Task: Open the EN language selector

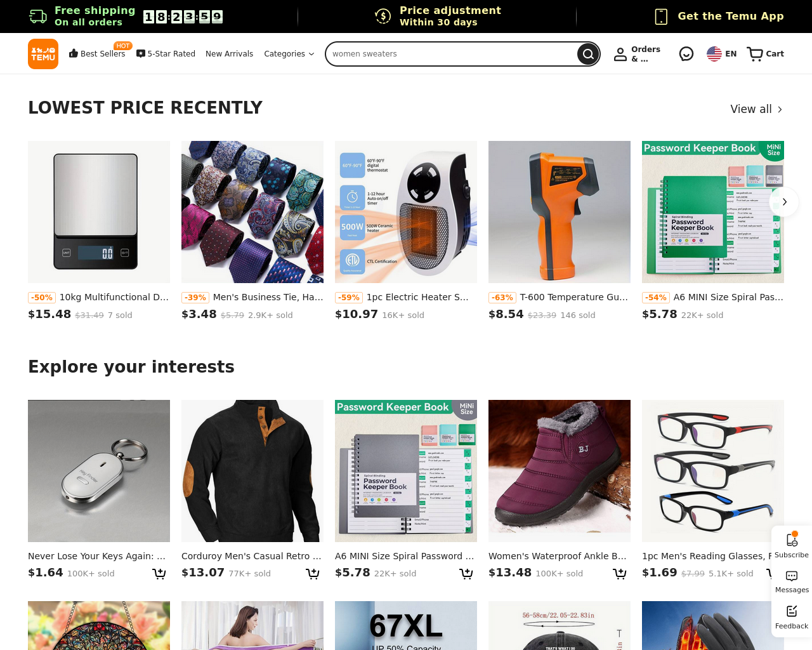Action: click(x=722, y=54)
